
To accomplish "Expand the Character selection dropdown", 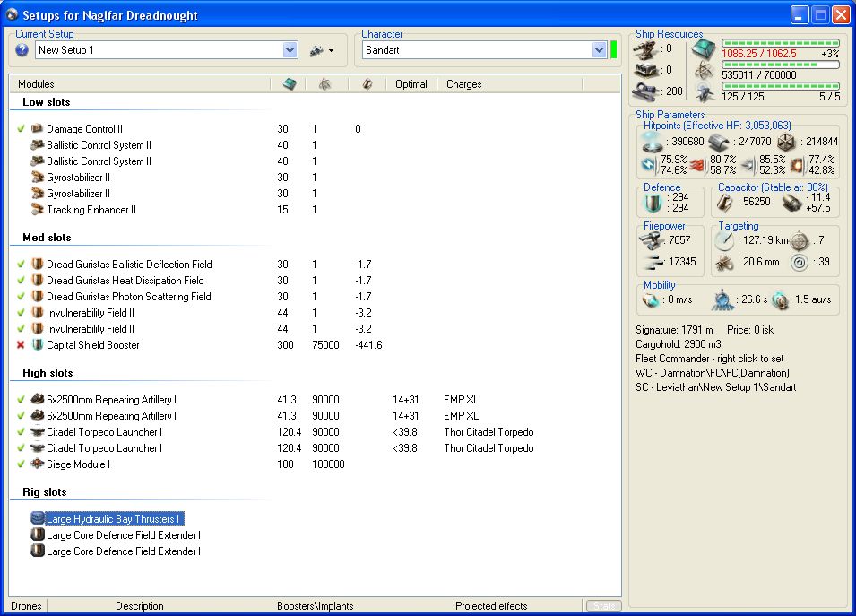I will [x=600, y=50].
